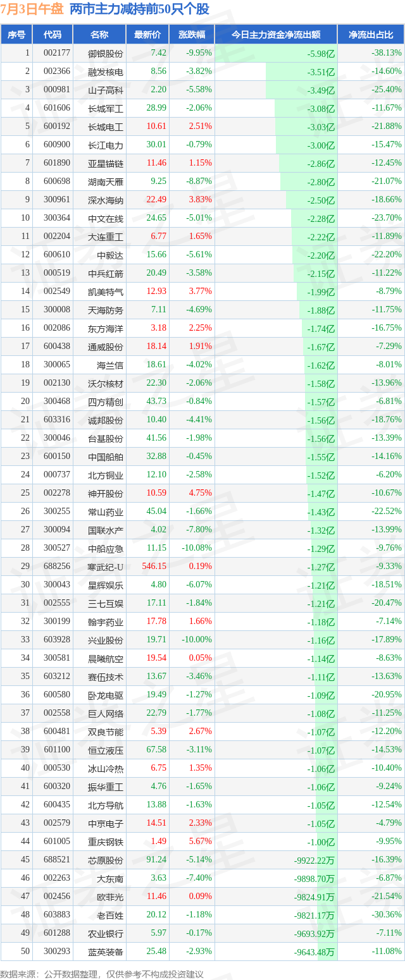The image size is (405, 980).
Task: Click the 净流出占比 column header
Action: point(371,34)
